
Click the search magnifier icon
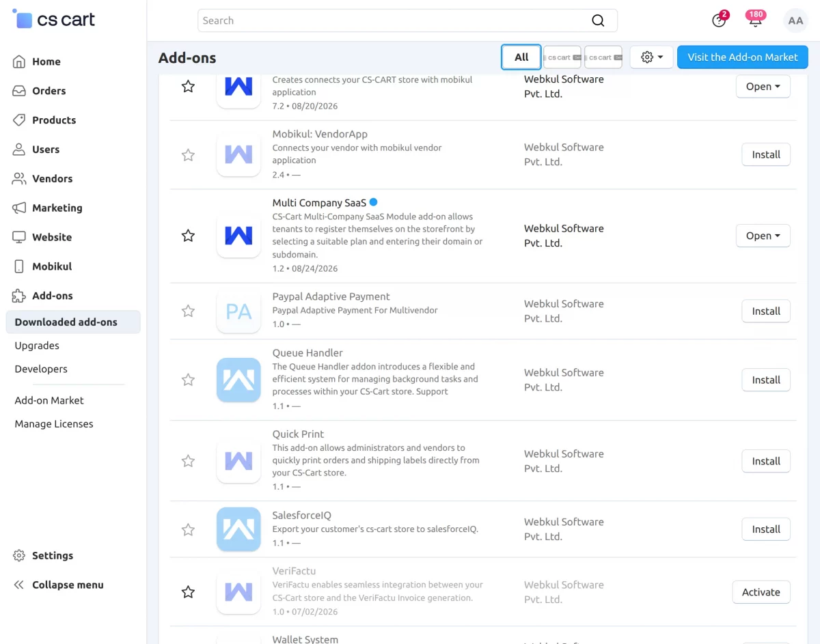598,20
